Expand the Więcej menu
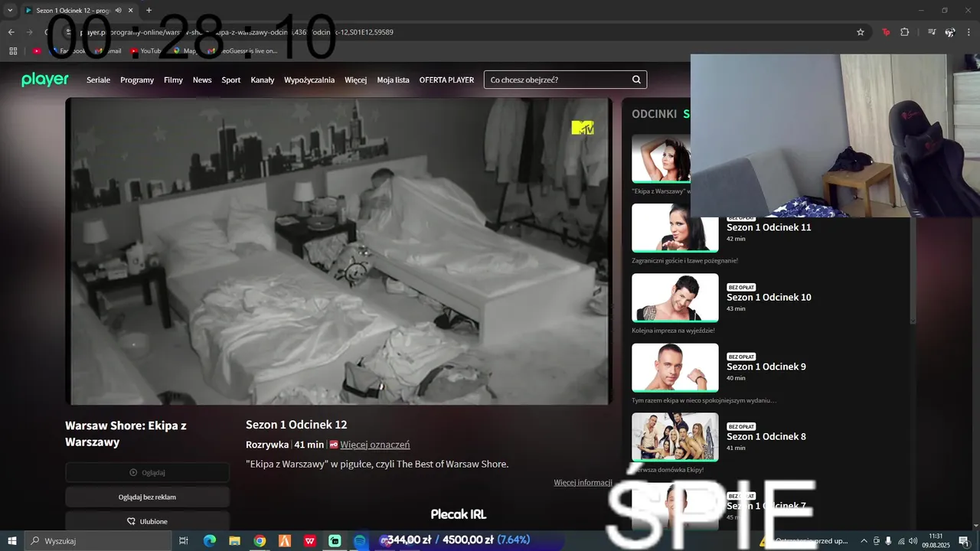Image resolution: width=980 pixels, height=551 pixels. tap(356, 80)
